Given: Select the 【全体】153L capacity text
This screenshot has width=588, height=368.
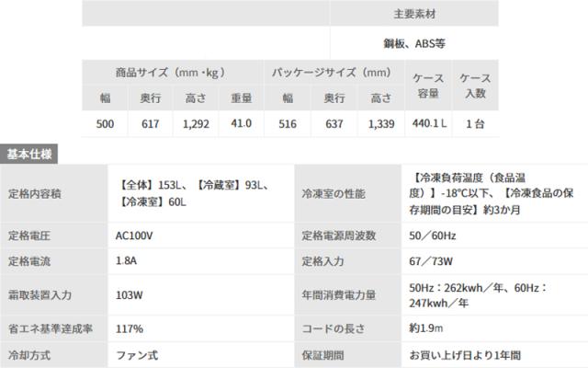Looking at the screenshot, I should pyautogui.click(x=153, y=185).
